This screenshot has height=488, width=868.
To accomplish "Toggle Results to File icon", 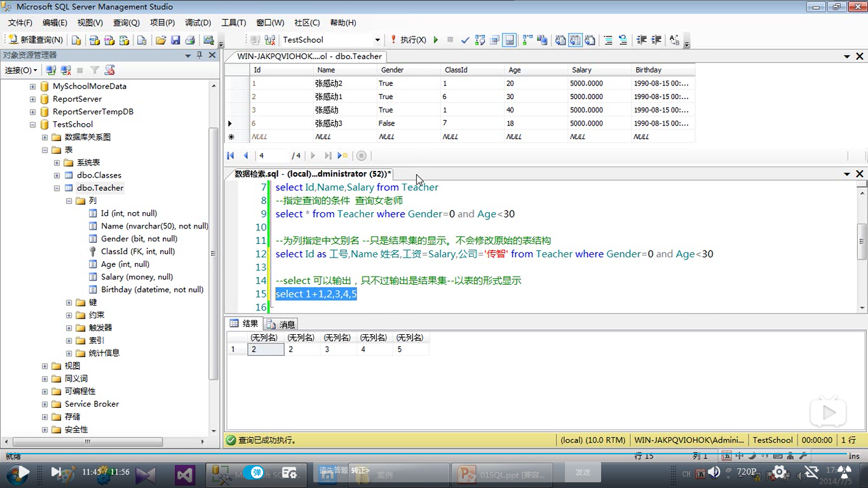I will tap(590, 39).
